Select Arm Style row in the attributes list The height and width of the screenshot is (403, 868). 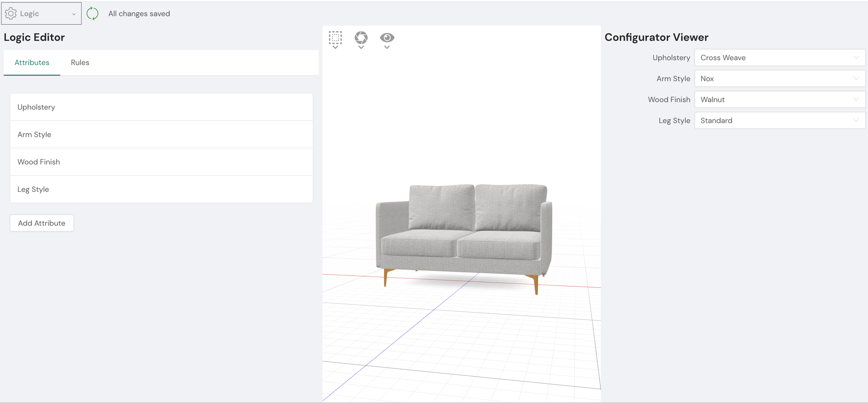(x=161, y=135)
